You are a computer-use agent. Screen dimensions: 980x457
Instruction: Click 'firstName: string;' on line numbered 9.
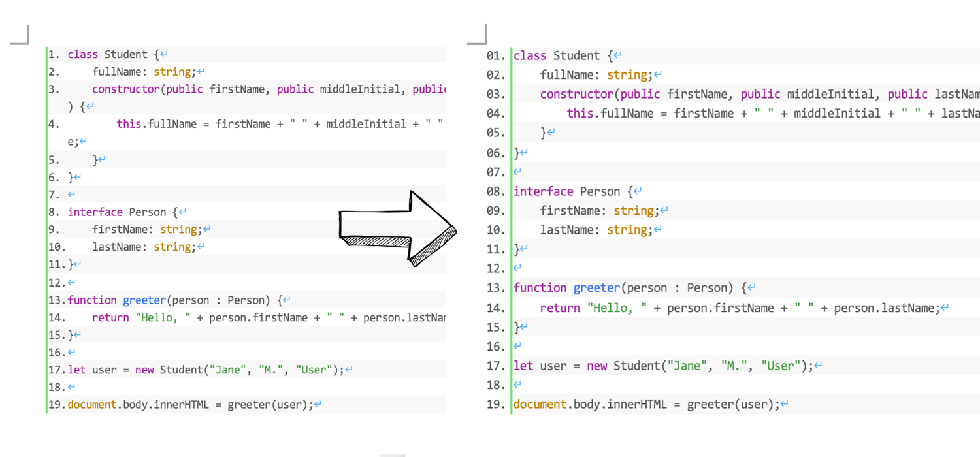148,230
